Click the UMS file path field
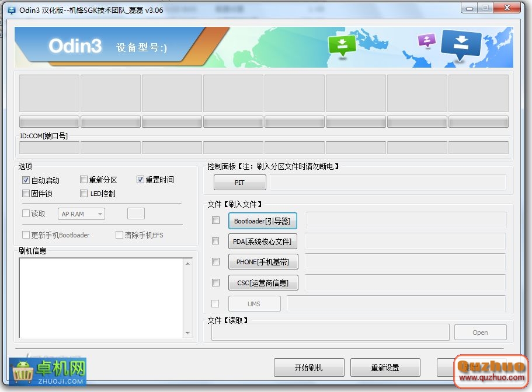Image resolution: width=532 pixels, height=392 pixels. [x=397, y=303]
